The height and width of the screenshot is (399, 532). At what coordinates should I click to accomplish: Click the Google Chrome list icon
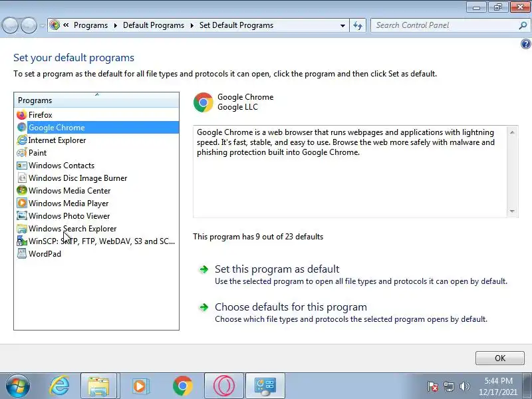click(x=22, y=128)
